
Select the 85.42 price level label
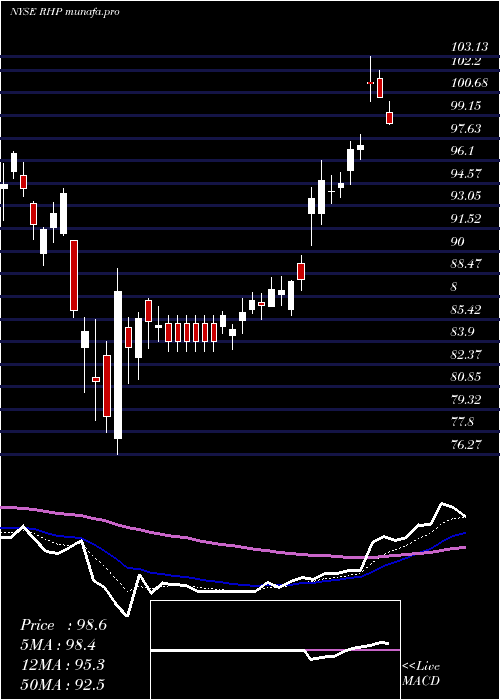(467, 309)
